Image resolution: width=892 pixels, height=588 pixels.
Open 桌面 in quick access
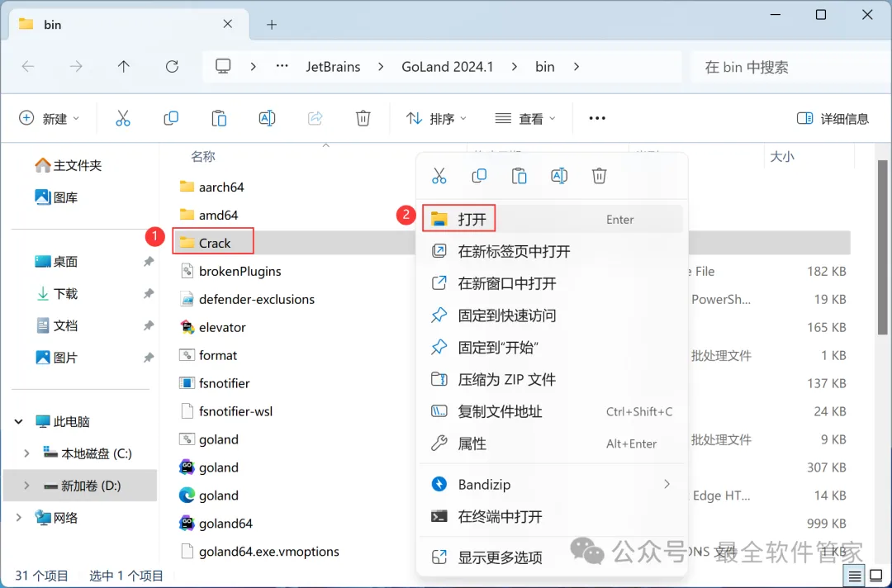[x=56, y=262]
